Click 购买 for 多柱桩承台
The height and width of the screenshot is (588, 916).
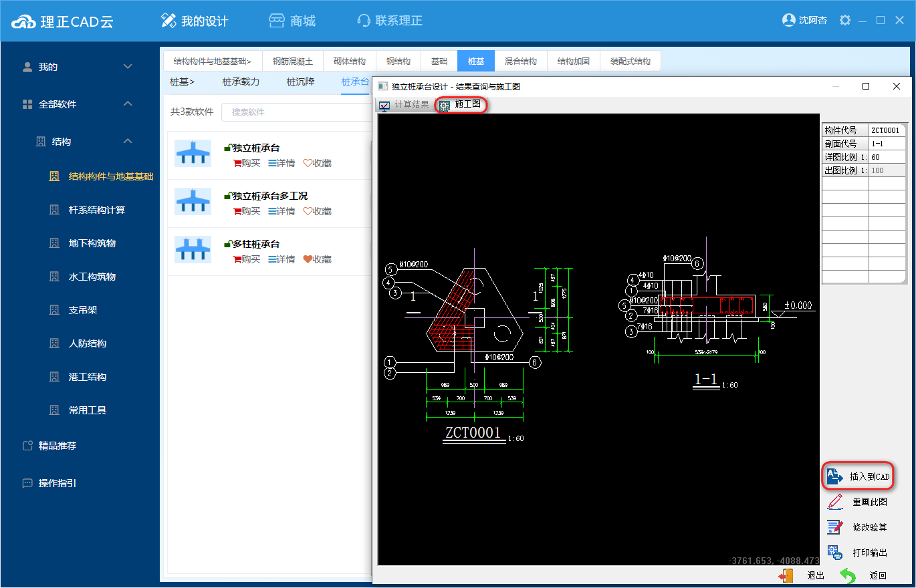(246, 259)
